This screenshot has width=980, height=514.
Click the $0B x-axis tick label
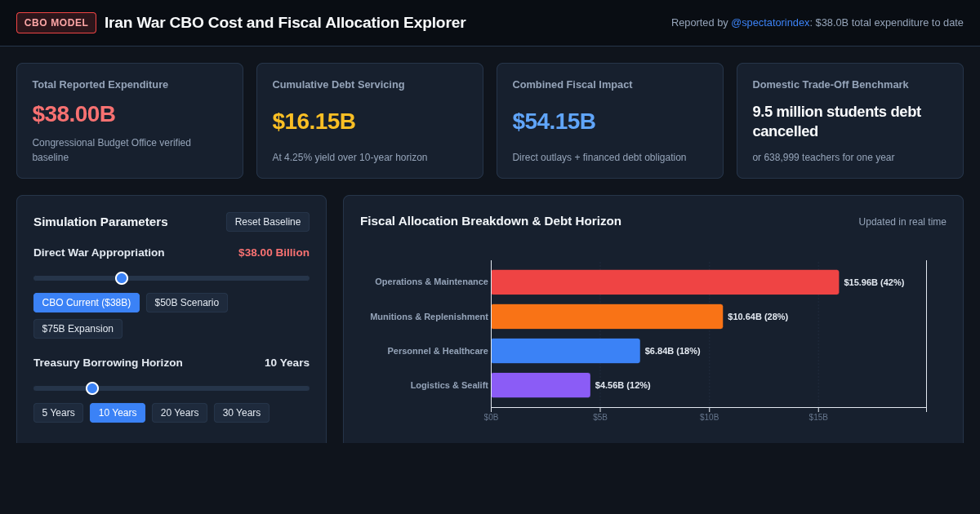pos(491,418)
